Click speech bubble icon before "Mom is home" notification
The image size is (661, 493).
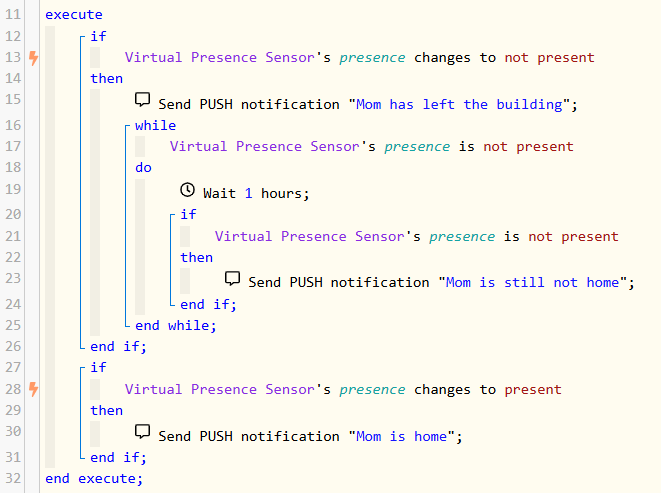143,434
